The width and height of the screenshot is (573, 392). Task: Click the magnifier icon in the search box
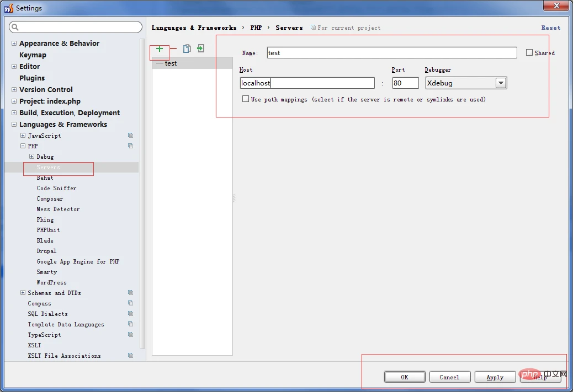(14, 26)
